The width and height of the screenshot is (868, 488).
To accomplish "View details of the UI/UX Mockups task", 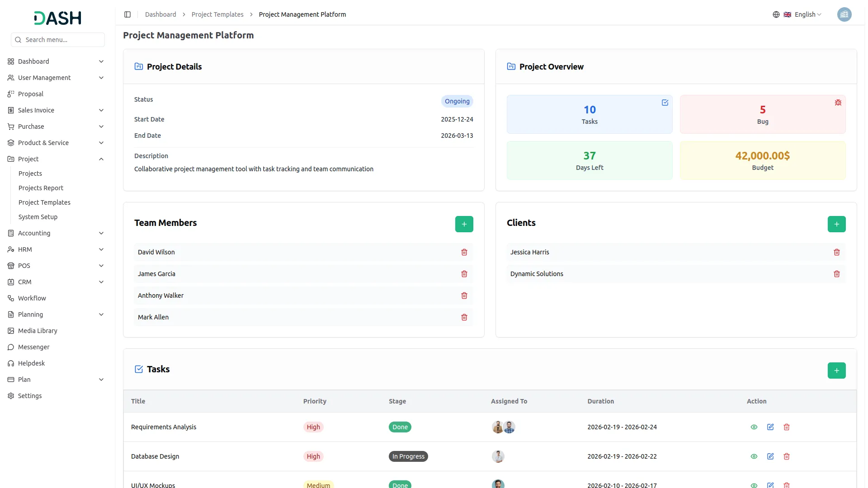I will [x=754, y=485].
